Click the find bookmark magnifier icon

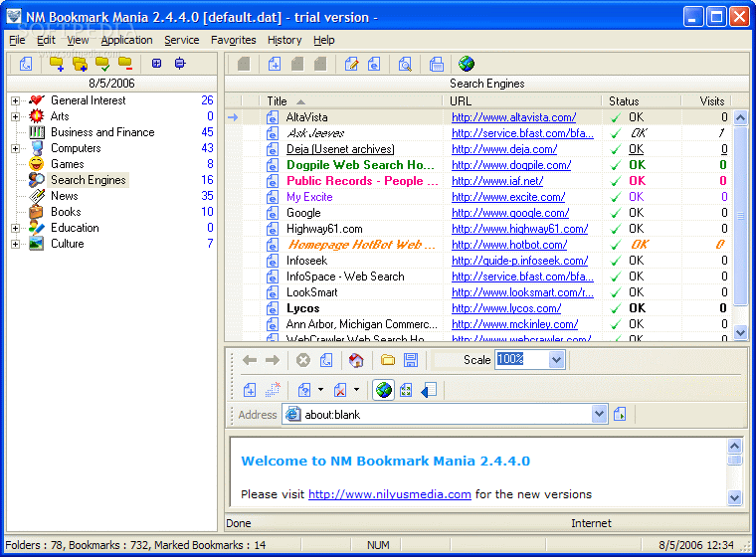coord(405,64)
